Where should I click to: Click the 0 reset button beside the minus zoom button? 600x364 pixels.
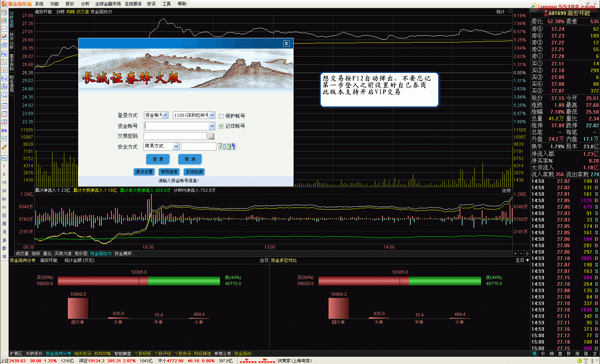point(527,253)
